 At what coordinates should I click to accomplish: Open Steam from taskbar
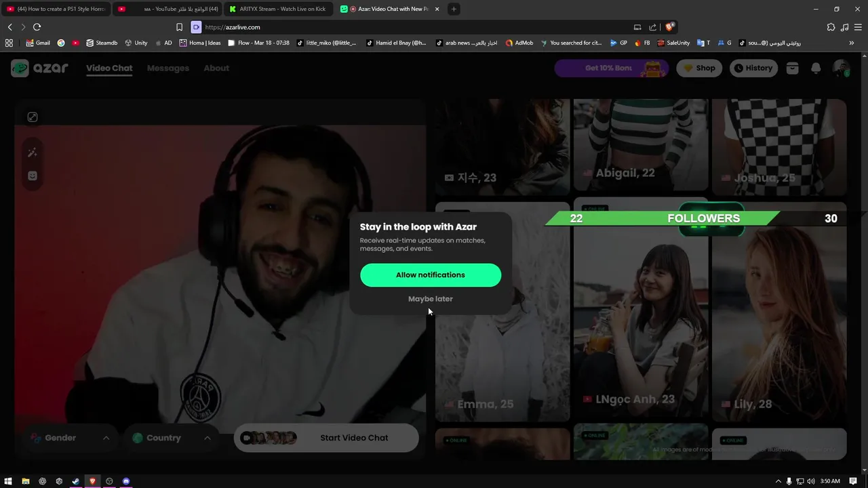(75, 481)
